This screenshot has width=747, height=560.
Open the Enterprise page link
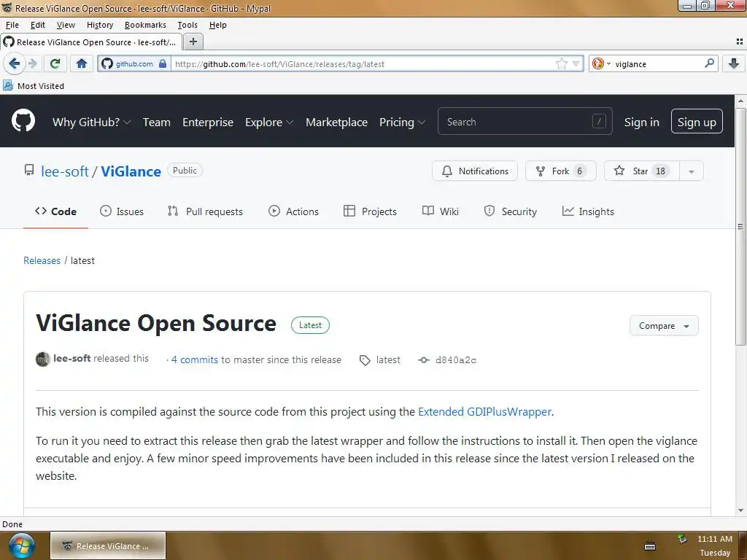click(x=208, y=122)
